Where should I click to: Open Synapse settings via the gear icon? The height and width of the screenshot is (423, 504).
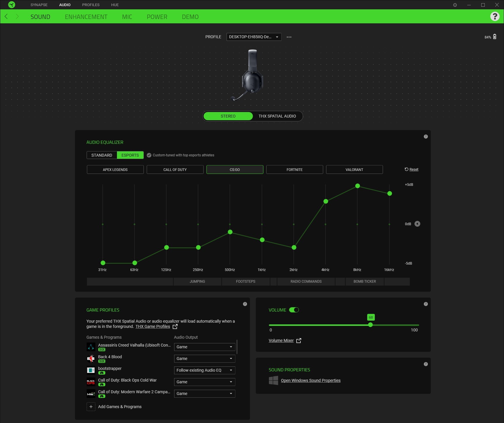click(455, 5)
